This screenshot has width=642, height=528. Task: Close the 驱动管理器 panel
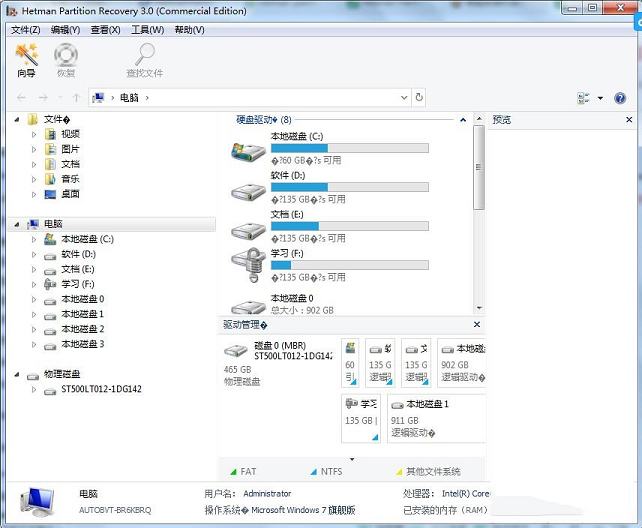477,325
